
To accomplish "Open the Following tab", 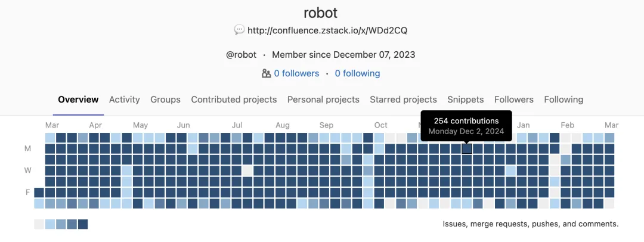I will click(563, 100).
